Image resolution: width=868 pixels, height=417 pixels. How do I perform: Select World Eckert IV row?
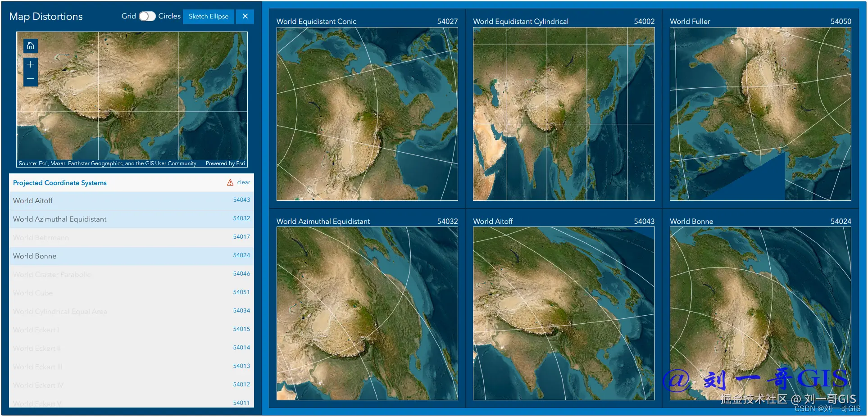pyautogui.click(x=132, y=385)
